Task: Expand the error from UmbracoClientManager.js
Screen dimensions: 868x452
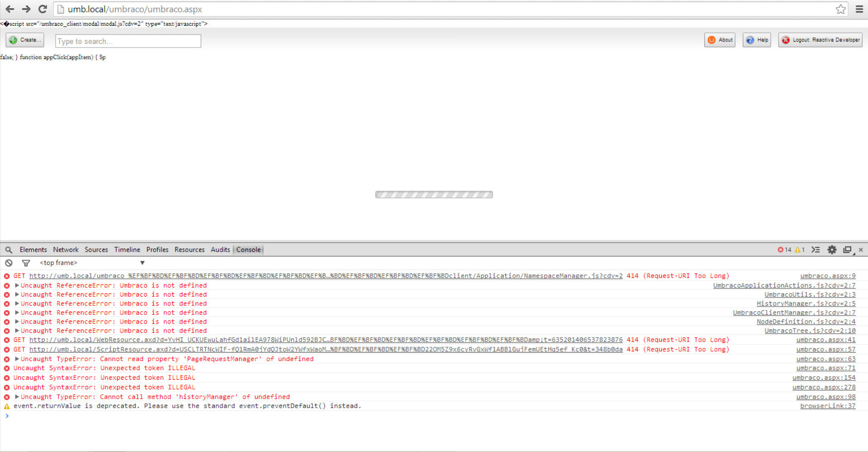Action: (17, 312)
